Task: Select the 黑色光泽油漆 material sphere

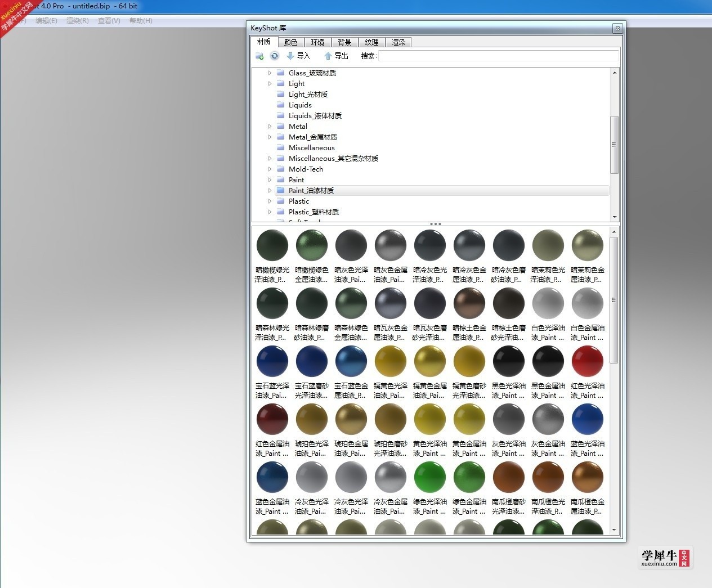Action: pos(509,361)
